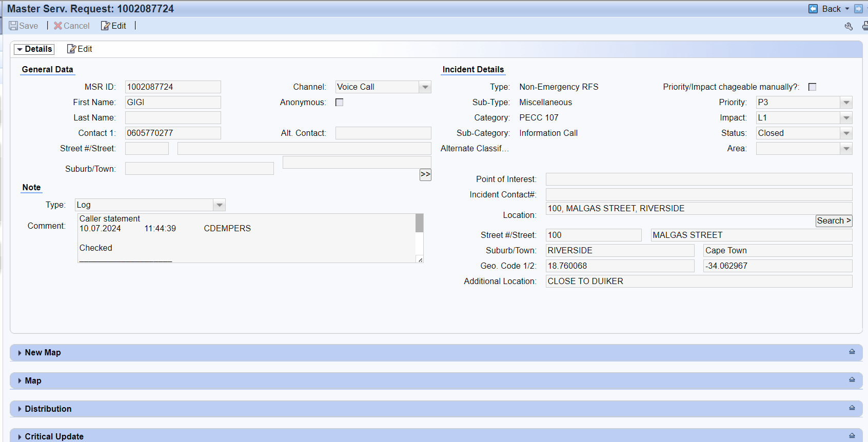The width and height of the screenshot is (868, 442).
Task: Open the Channel Voice Call dropdown
Action: tap(425, 87)
